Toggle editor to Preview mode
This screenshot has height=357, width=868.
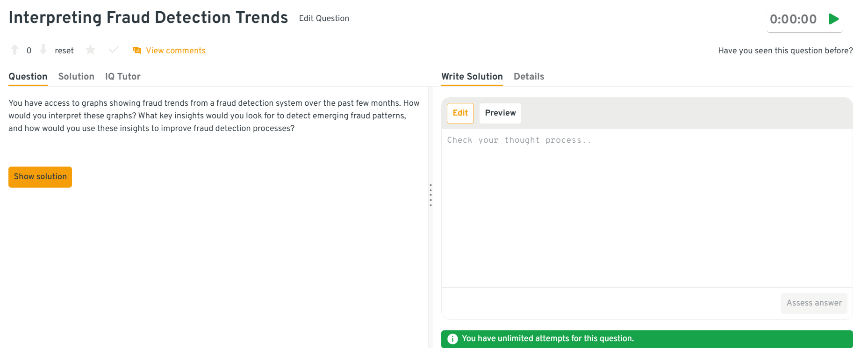coord(500,113)
